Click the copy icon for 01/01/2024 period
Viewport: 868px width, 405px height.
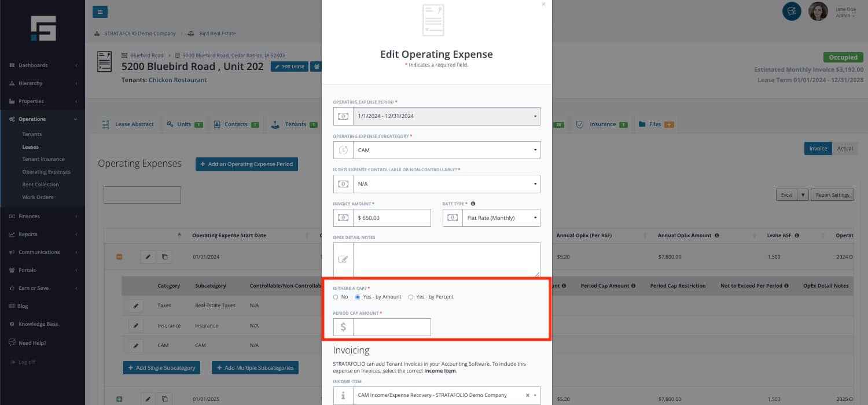[x=164, y=256]
